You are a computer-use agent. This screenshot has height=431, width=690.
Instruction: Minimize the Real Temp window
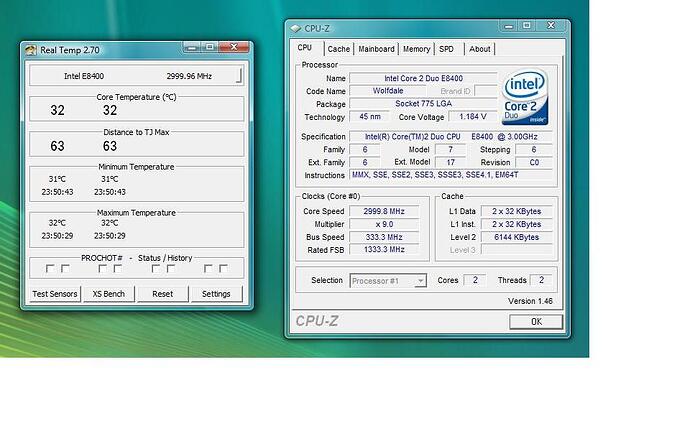pyautogui.click(x=192, y=47)
